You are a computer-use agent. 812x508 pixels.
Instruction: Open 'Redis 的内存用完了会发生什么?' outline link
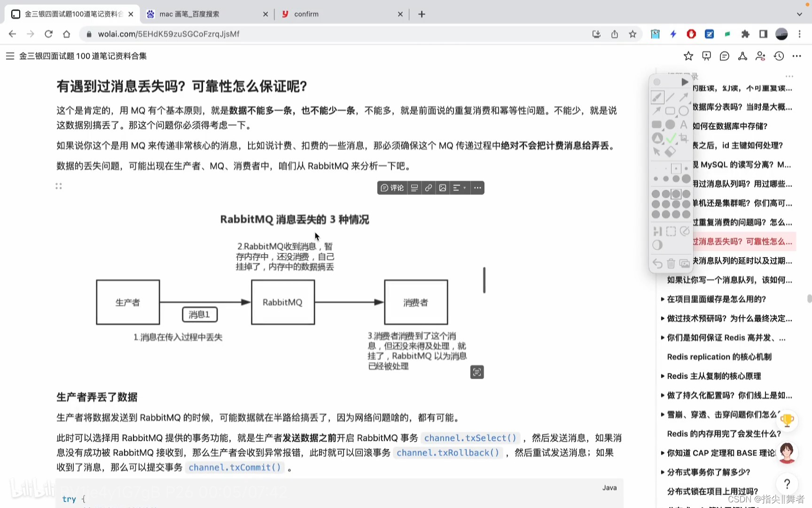(x=724, y=433)
